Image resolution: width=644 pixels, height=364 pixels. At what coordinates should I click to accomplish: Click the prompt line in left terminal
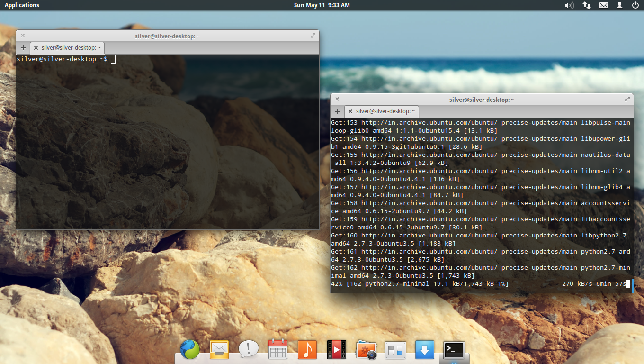click(66, 59)
